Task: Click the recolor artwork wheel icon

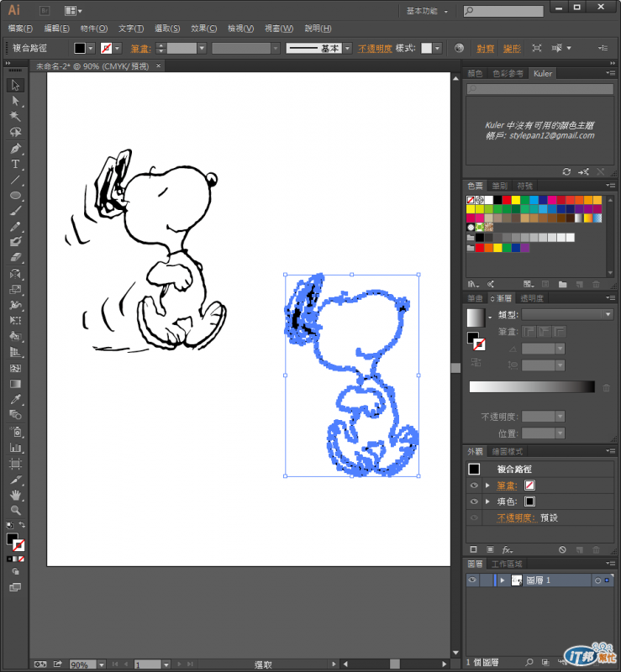Action: click(459, 48)
